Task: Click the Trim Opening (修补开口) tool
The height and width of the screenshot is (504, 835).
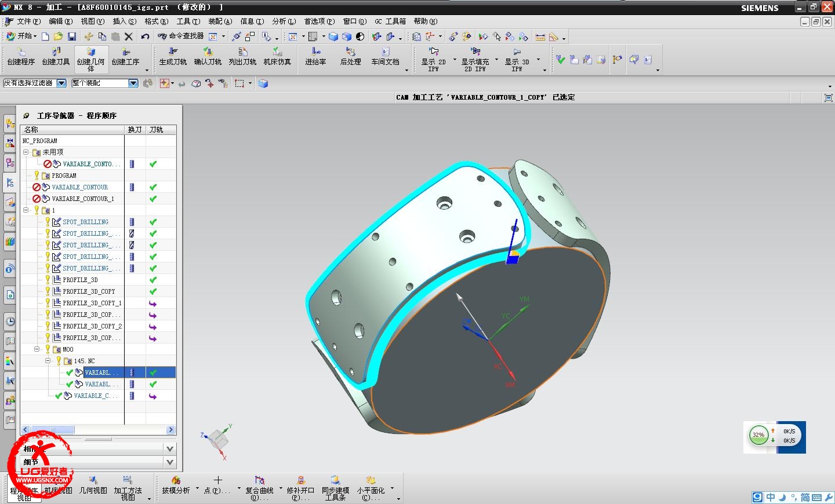Action: click(300, 488)
